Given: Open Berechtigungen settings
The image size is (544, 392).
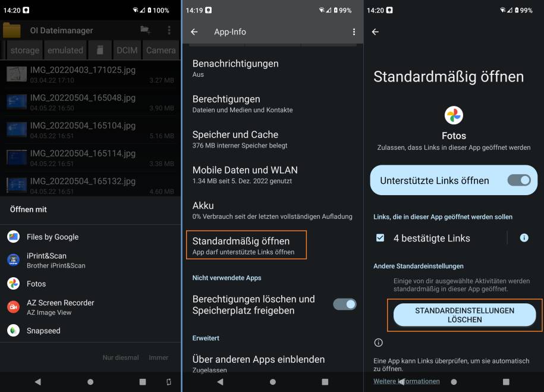Looking at the screenshot, I should point(273,104).
